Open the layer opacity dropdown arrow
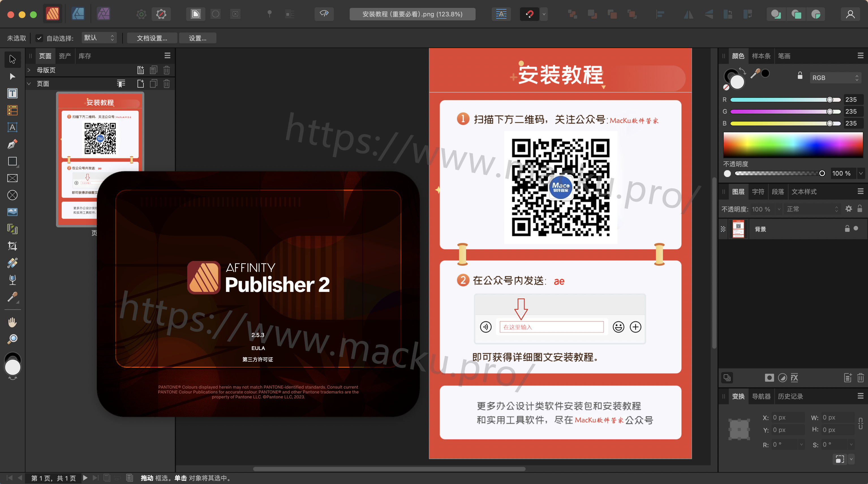The image size is (868, 484). [779, 209]
